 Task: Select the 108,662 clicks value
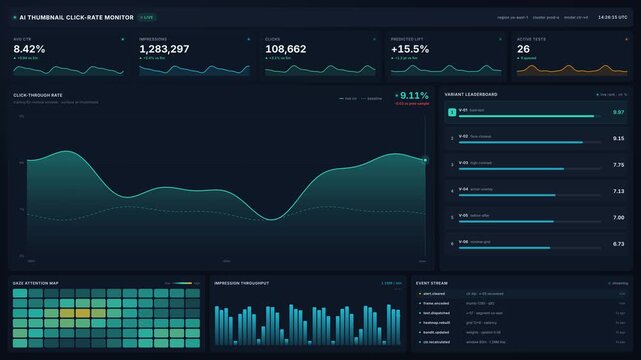pos(285,49)
